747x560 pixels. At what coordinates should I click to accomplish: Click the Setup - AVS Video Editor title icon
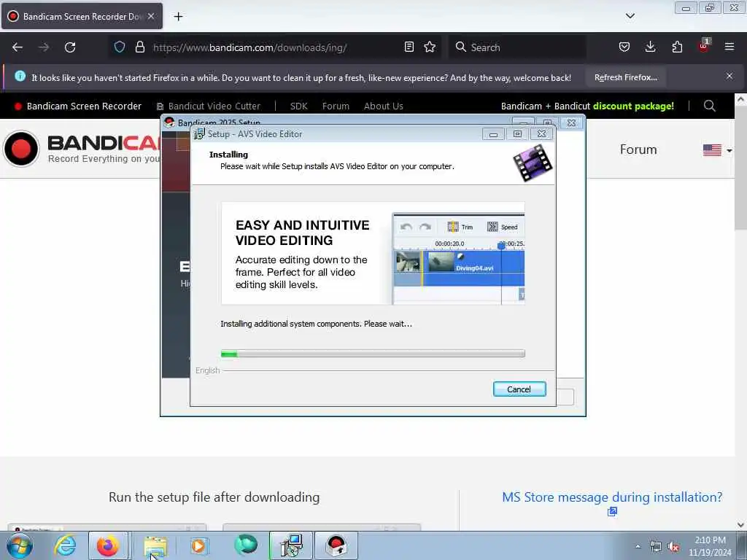coord(199,134)
